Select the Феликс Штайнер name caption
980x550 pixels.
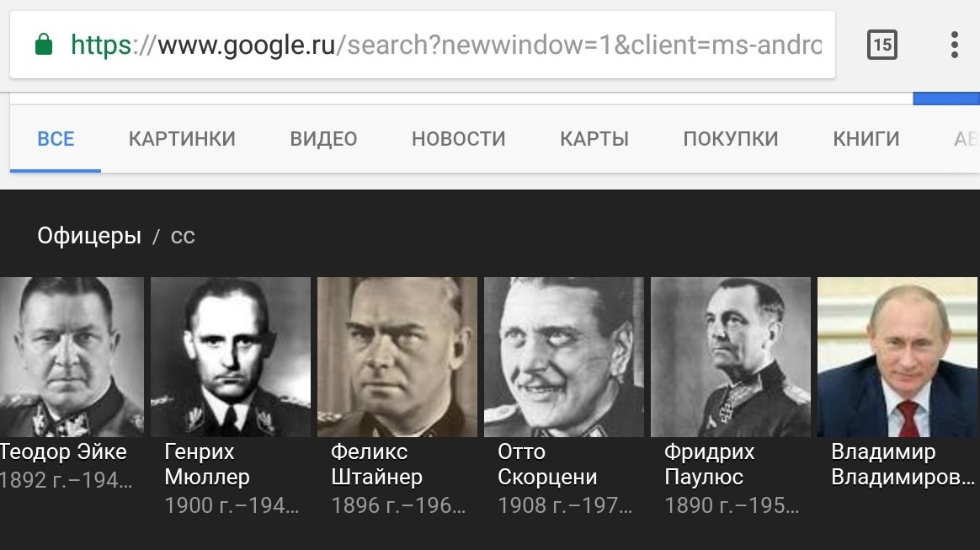[x=376, y=465]
